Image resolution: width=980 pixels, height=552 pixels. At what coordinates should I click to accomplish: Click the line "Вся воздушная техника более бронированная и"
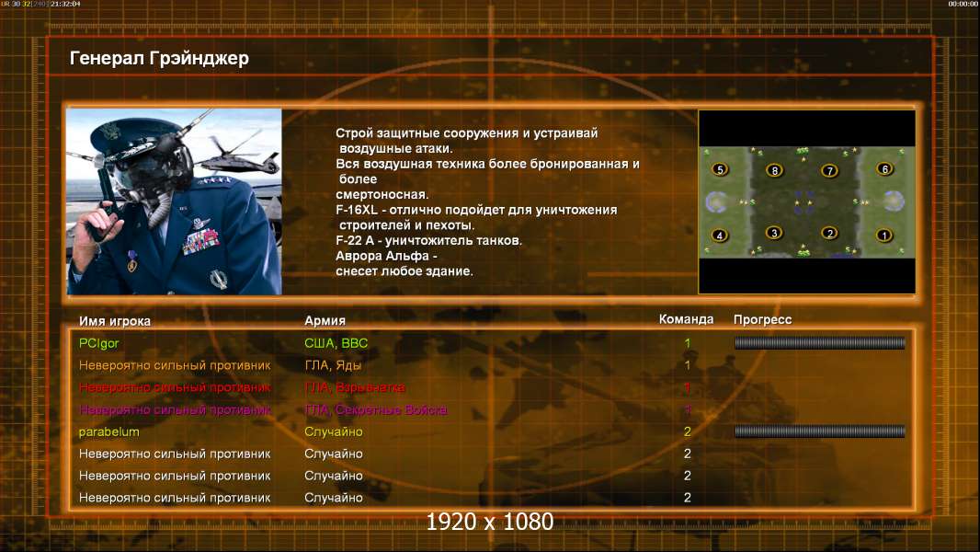tap(487, 164)
